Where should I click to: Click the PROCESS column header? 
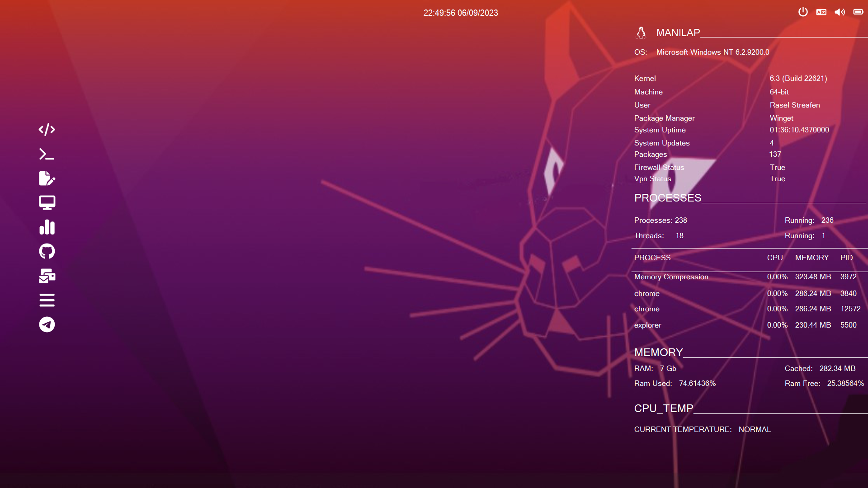[652, 258]
